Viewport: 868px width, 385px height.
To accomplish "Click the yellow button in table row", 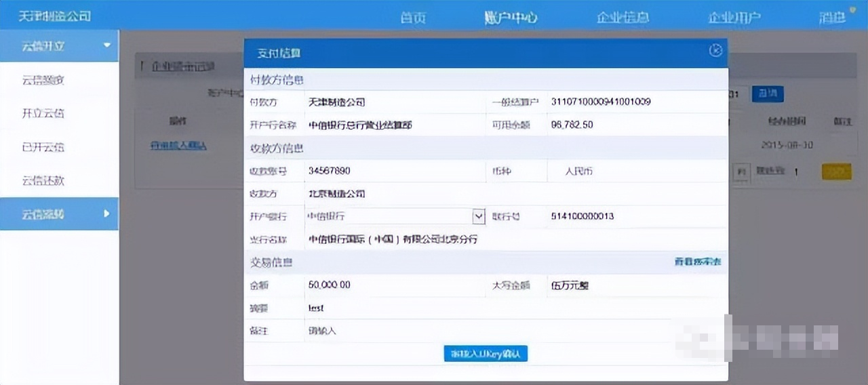I will point(836,172).
